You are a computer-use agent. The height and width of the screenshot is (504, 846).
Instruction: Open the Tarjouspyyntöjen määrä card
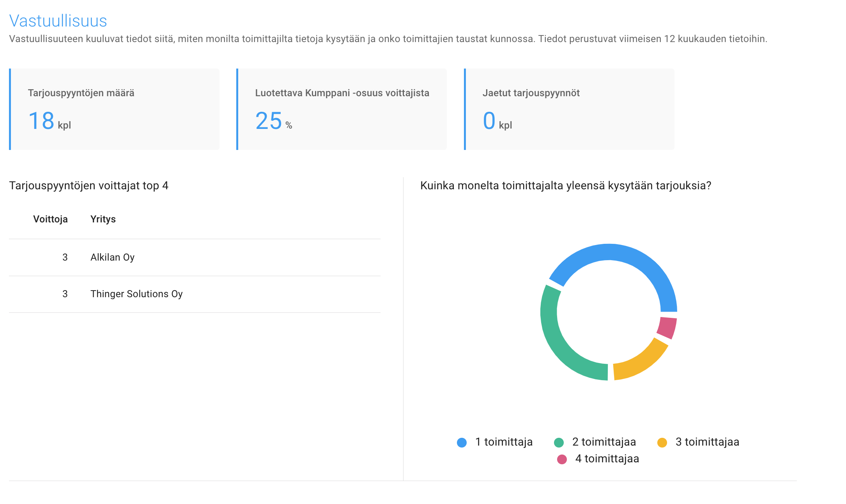[114, 109]
